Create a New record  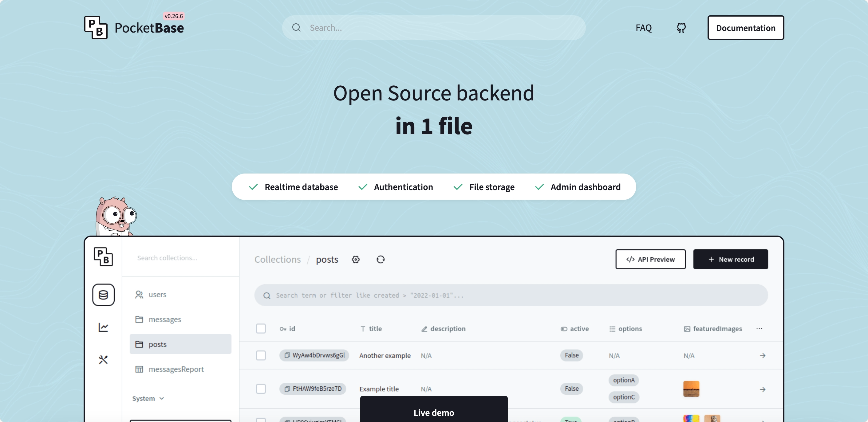click(731, 259)
